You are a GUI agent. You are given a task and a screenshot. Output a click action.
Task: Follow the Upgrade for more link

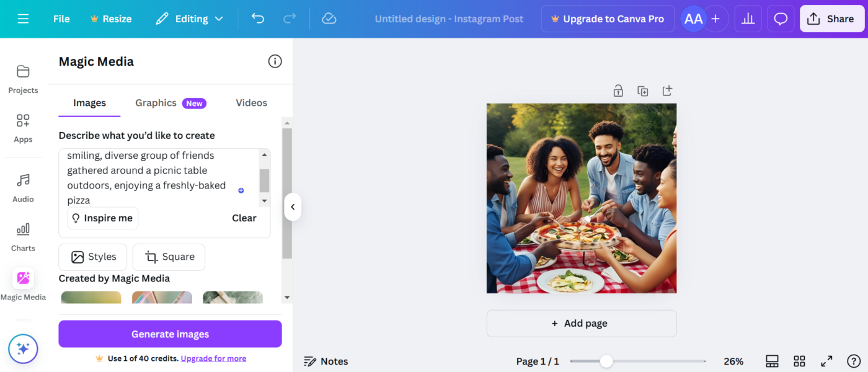(x=213, y=358)
